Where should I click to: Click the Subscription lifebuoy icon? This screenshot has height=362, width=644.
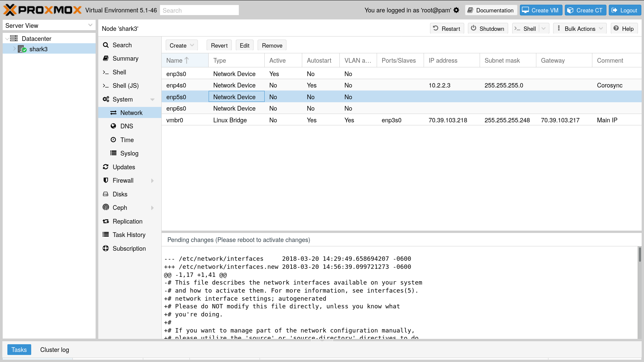point(106,248)
